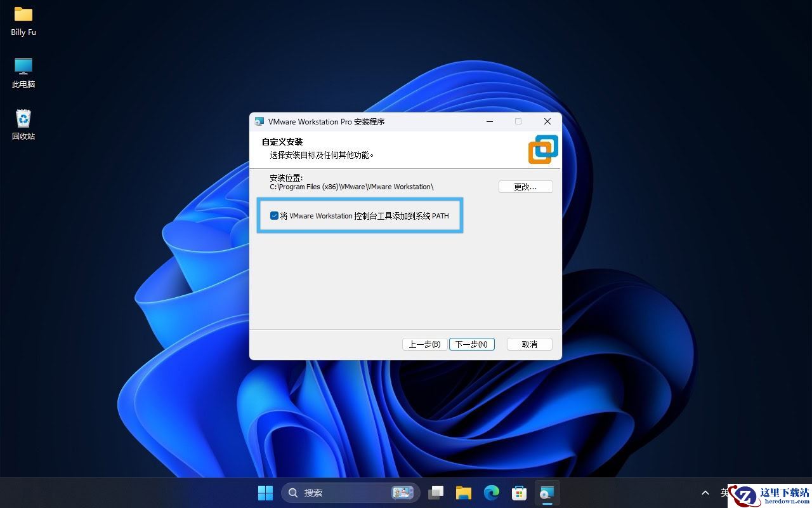
Task: Launch File Explorer from the taskbar
Action: 464,493
